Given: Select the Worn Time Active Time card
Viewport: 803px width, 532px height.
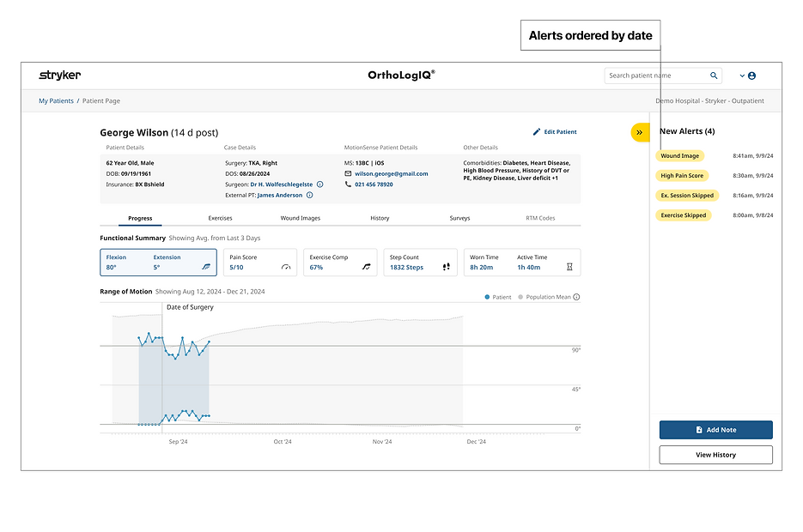Looking at the screenshot, I should (522, 263).
